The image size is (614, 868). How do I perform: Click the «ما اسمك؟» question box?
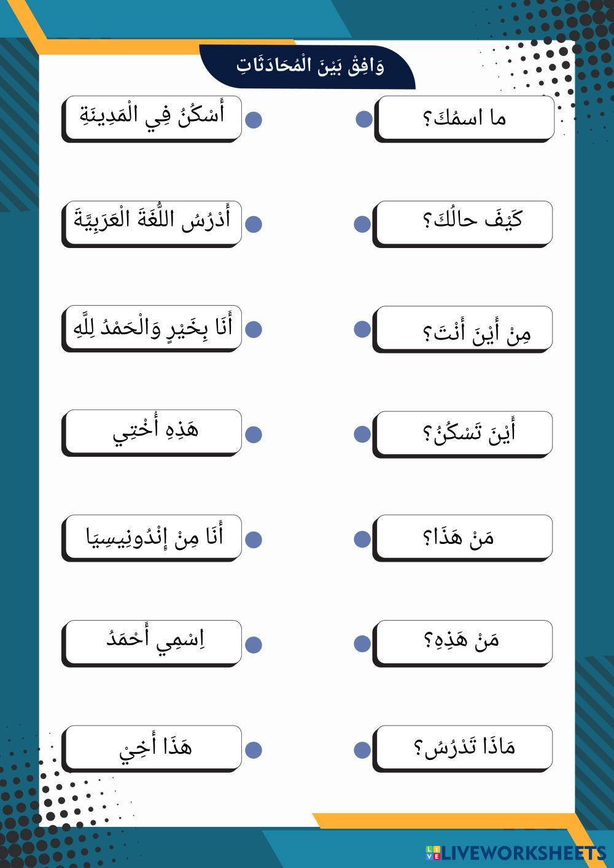pyautogui.click(x=465, y=117)
